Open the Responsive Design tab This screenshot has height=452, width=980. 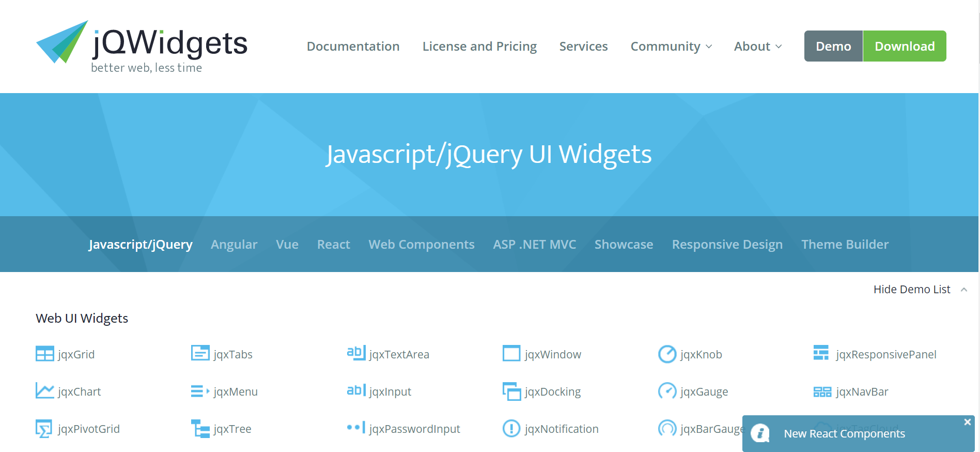(x=727, y=244)
